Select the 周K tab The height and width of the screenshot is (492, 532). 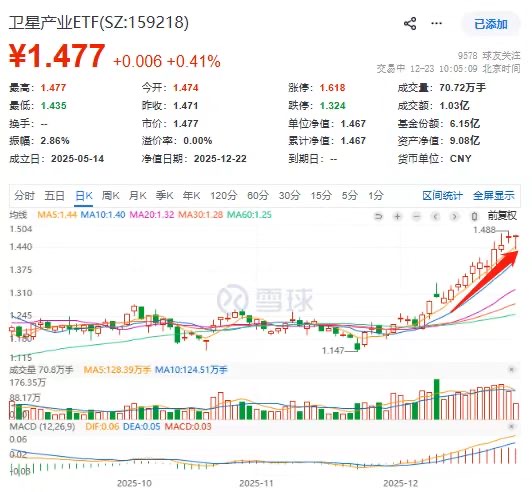[111, 195]
